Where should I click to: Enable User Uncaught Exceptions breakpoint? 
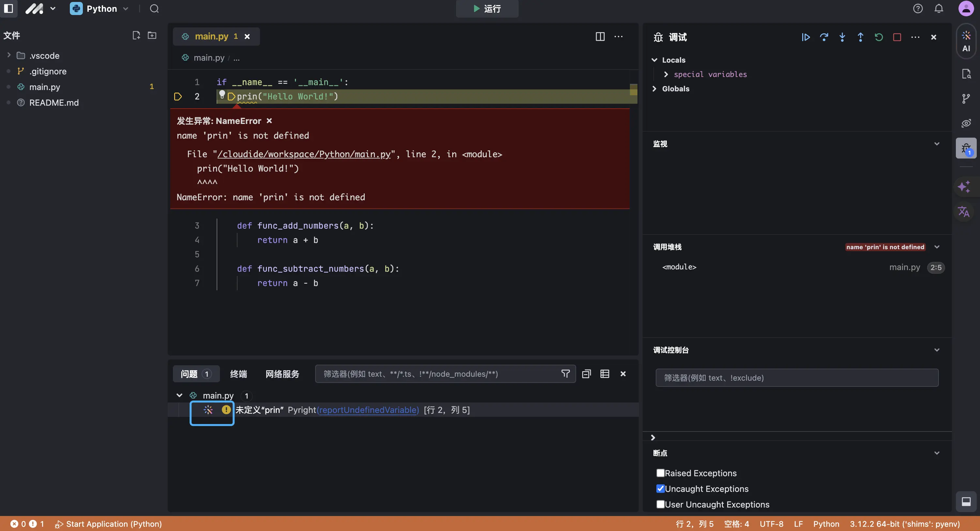click(x=660, y=504)
